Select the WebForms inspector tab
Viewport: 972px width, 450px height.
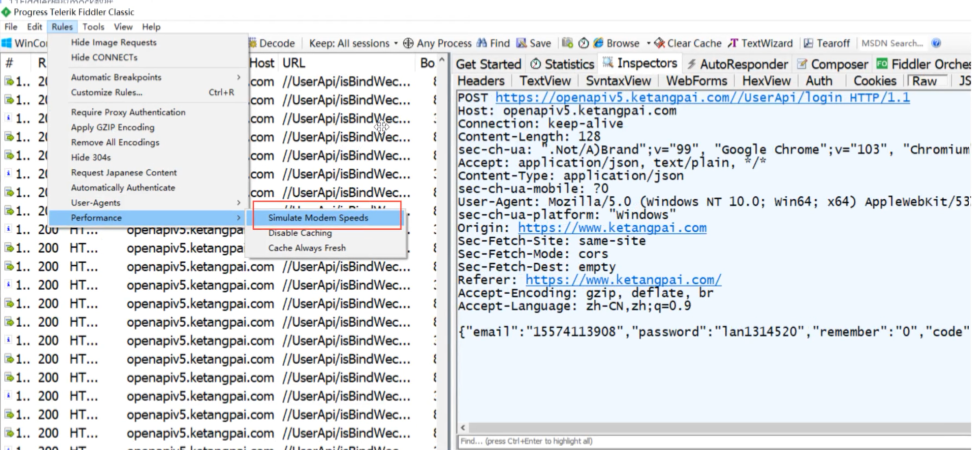[x=697, y=81]
